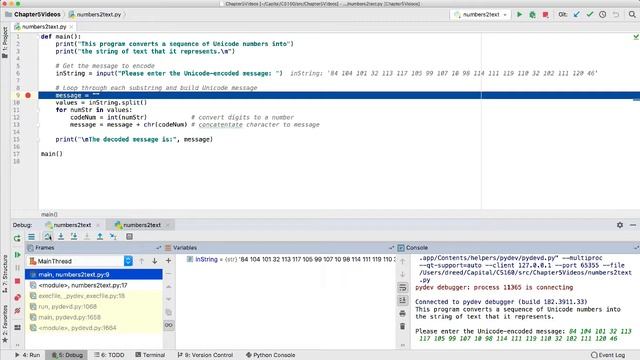Close the numbers2text.py editor tab
This screenshot has height=360, width=640.
[71, 27]
